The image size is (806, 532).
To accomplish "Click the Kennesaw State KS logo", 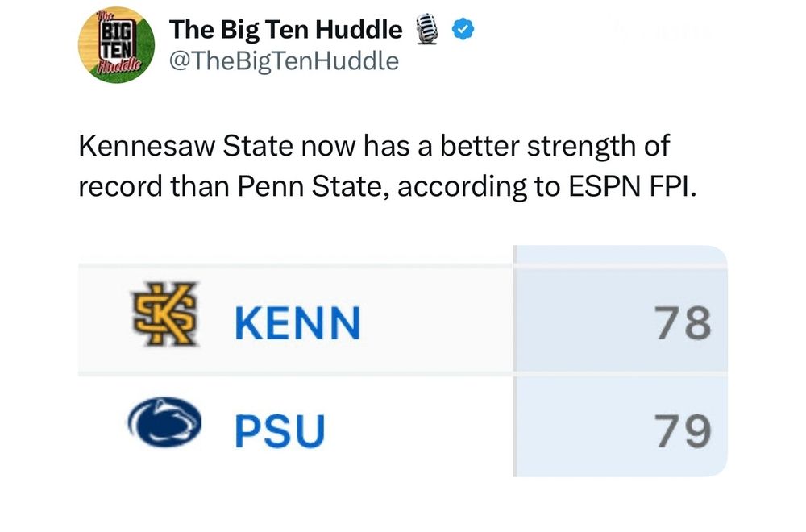I will (164, 314).
